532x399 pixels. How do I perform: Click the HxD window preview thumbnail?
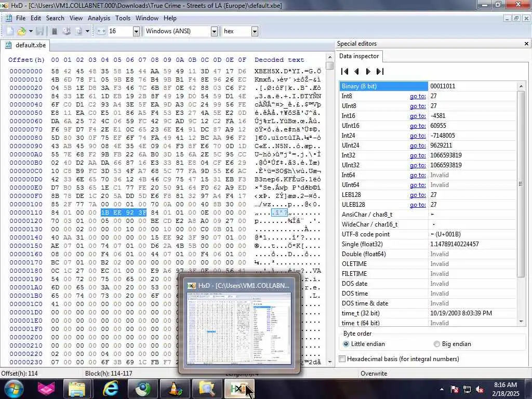click(239, 329)
